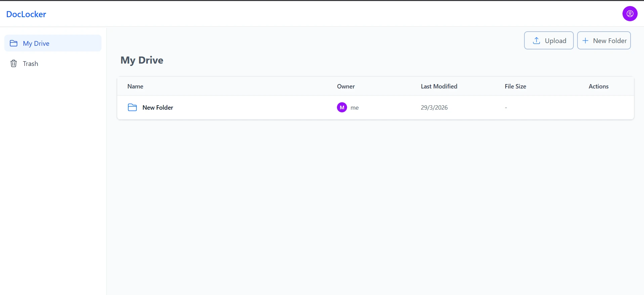Click the Actions column header
The image size is (644, 295).
tap(599, 86)
